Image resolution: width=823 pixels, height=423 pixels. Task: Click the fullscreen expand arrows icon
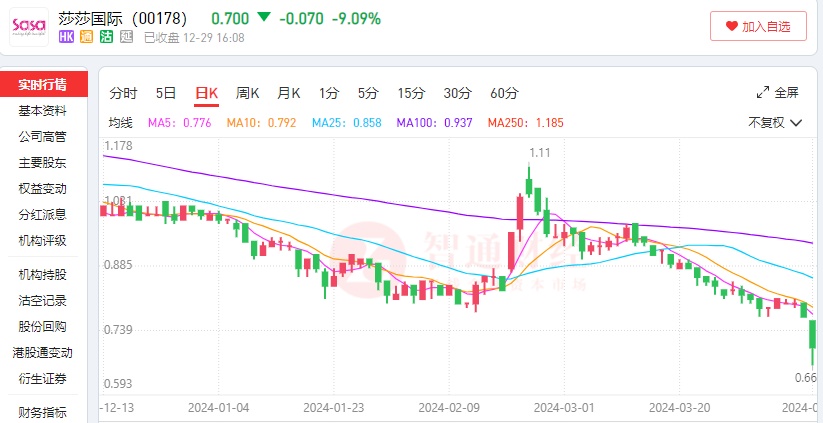764,93
